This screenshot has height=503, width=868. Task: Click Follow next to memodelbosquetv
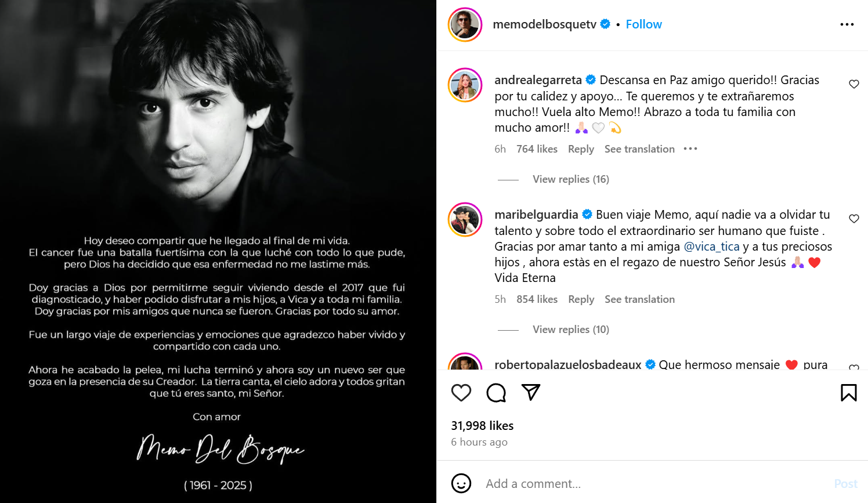[x=643, y=24]
